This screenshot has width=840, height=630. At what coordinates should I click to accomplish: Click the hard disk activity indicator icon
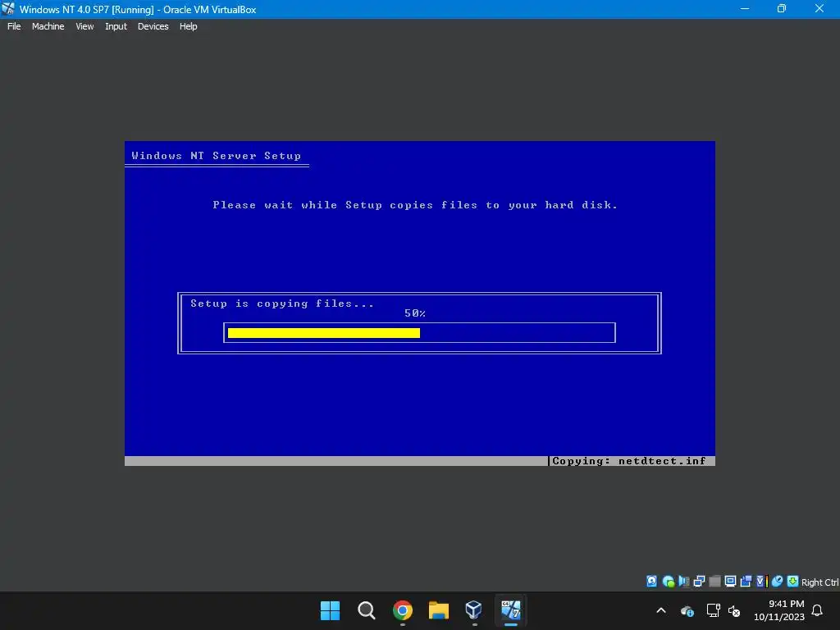[x=651, y=582]
